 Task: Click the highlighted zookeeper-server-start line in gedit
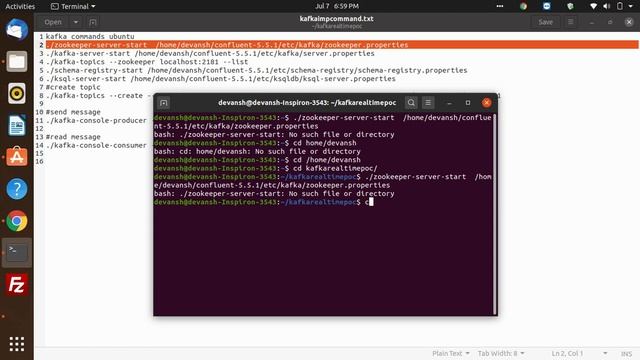[342, 45]
